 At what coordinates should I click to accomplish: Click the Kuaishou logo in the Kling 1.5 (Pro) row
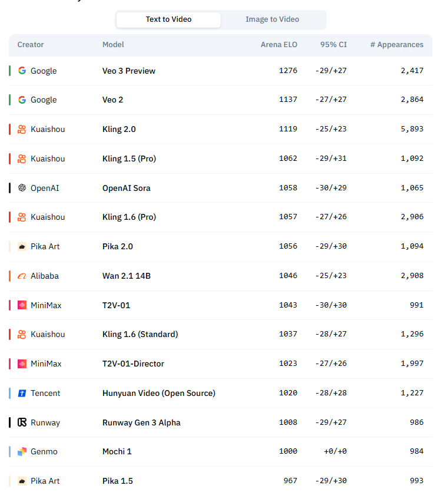[22, 159]
